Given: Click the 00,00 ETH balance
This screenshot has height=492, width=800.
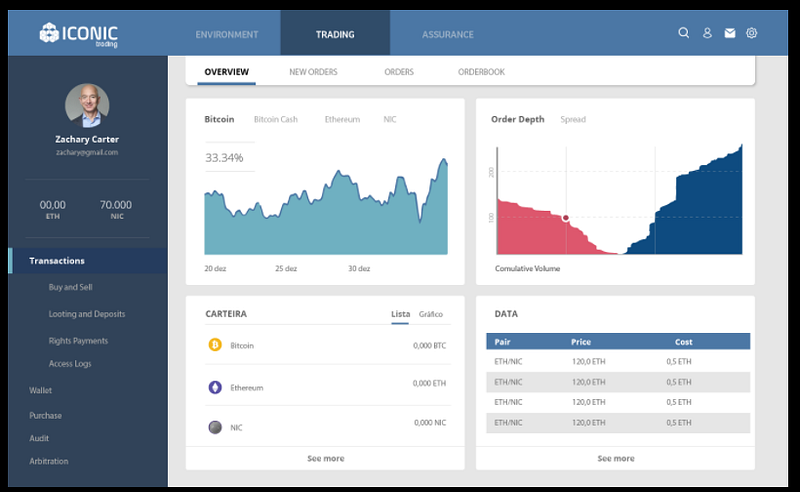Looking at the screenshot, I should point(53,209).
